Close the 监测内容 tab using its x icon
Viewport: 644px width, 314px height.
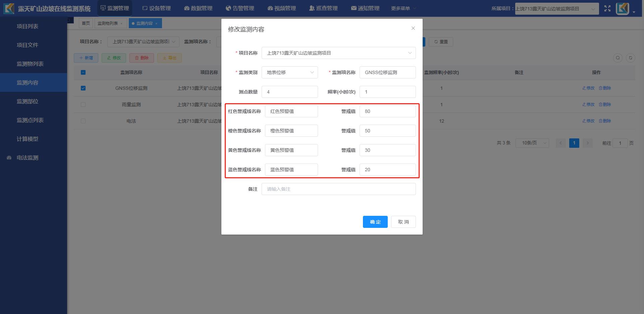156,23
